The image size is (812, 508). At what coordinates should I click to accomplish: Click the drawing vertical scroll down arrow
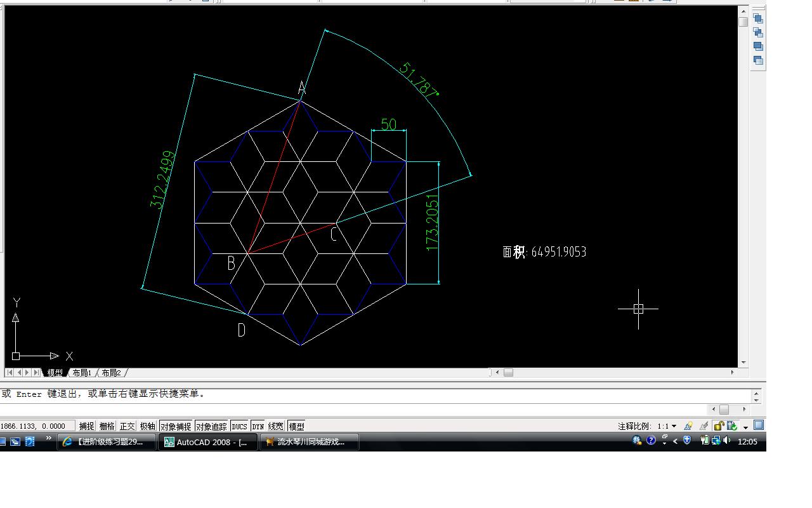[744, 363]
